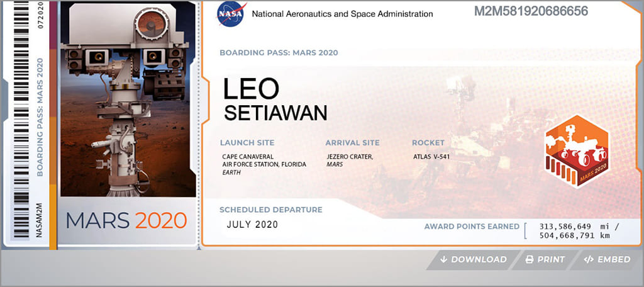
Task: Click the Jezero Crater, Mars arrival site
Action: 350,160
